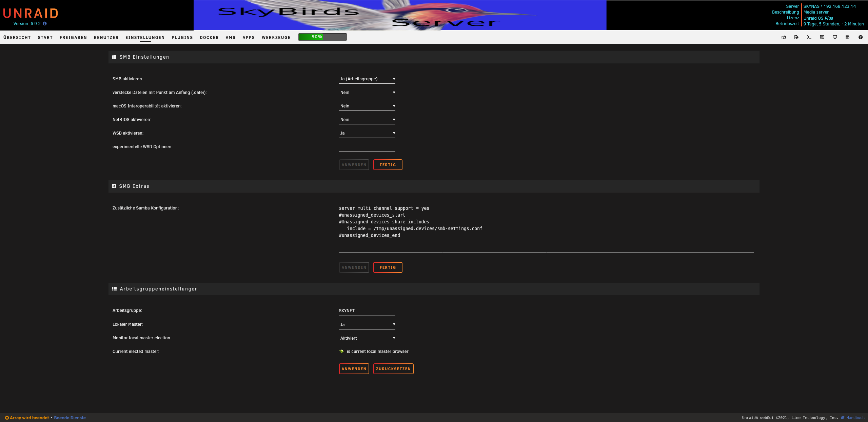Click 'is current local master browser' text

(377, 351)
